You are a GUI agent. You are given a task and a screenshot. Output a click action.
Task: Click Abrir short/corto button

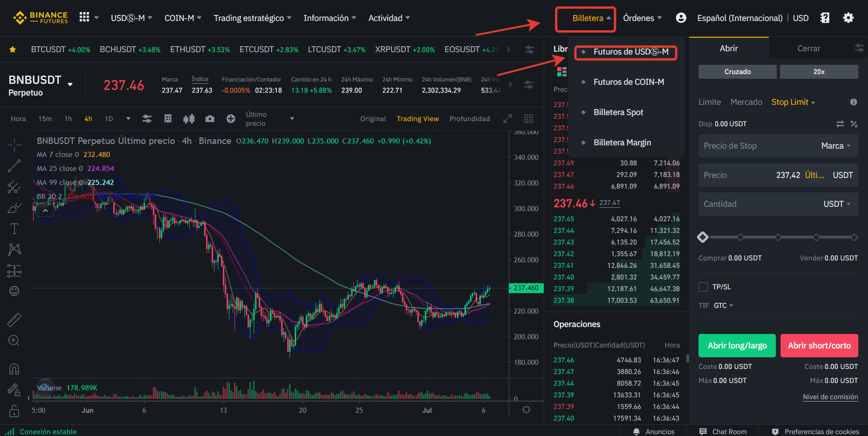coord(819,346)
